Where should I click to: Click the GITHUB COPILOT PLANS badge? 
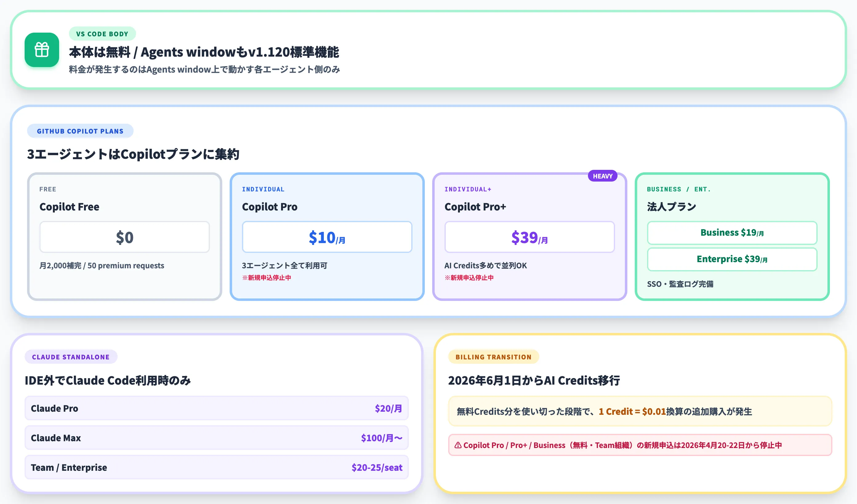point(80,131)
